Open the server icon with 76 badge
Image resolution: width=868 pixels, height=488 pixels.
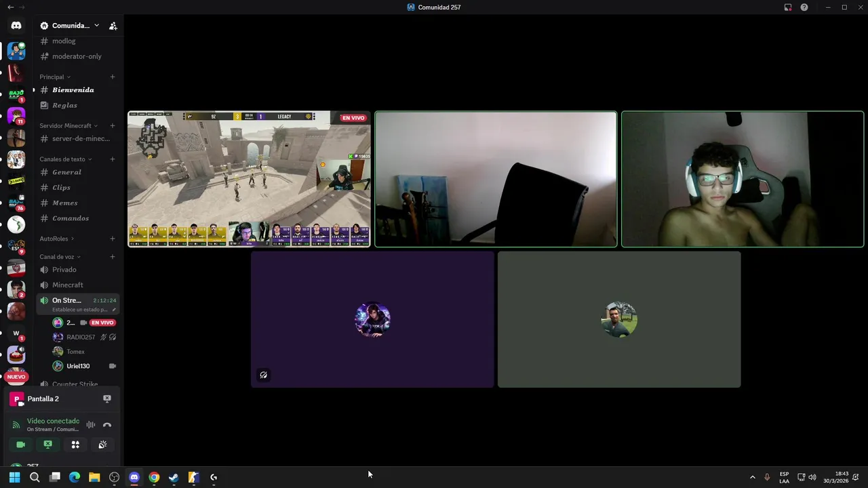(x=16, y=202)
